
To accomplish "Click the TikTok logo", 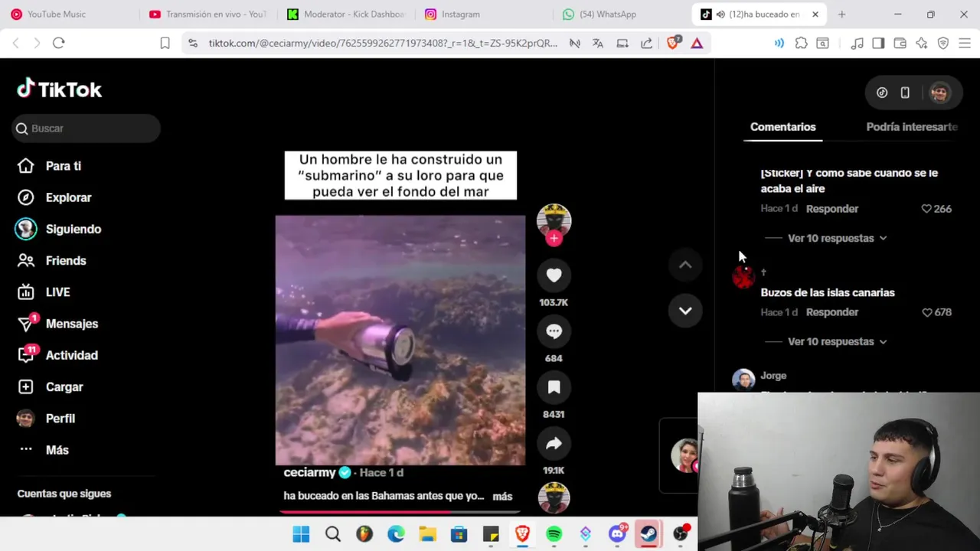I will [60, 90].
